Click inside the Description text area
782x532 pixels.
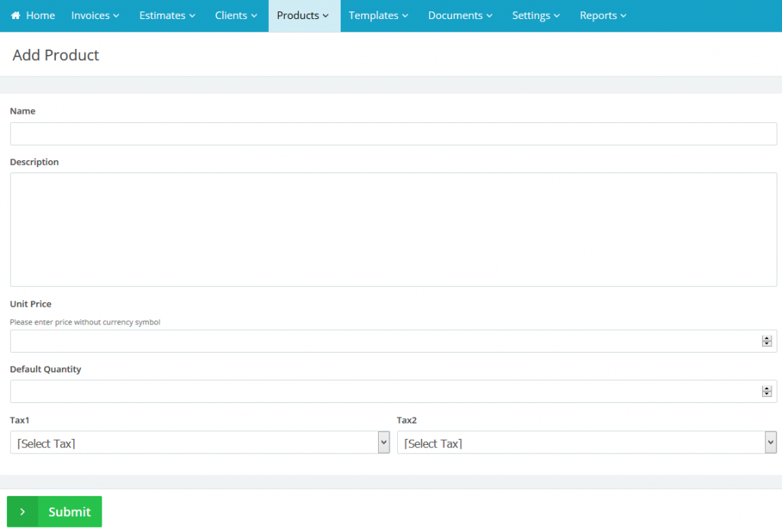(393, 229)
